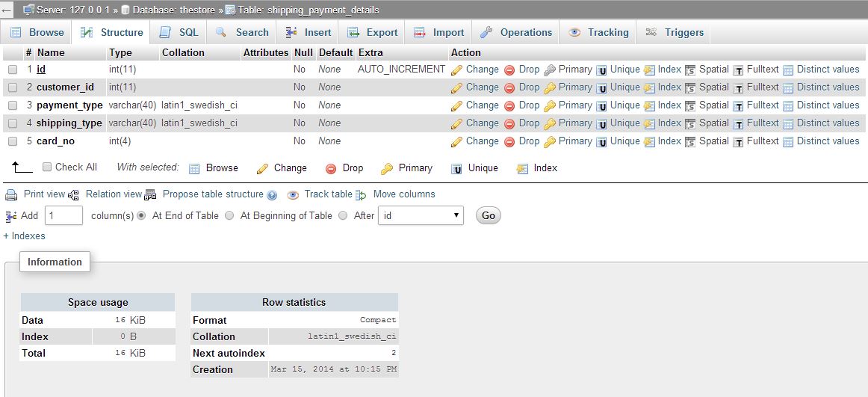Tick the checkbox for card_no column

click(13, 141)
